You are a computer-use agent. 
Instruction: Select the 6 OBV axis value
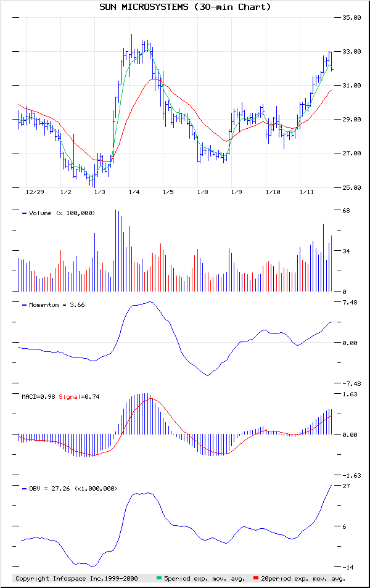(345, 526)
